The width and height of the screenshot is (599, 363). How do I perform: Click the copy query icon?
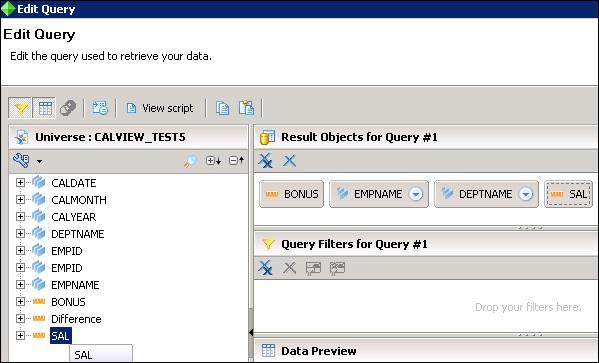point(222,108)
